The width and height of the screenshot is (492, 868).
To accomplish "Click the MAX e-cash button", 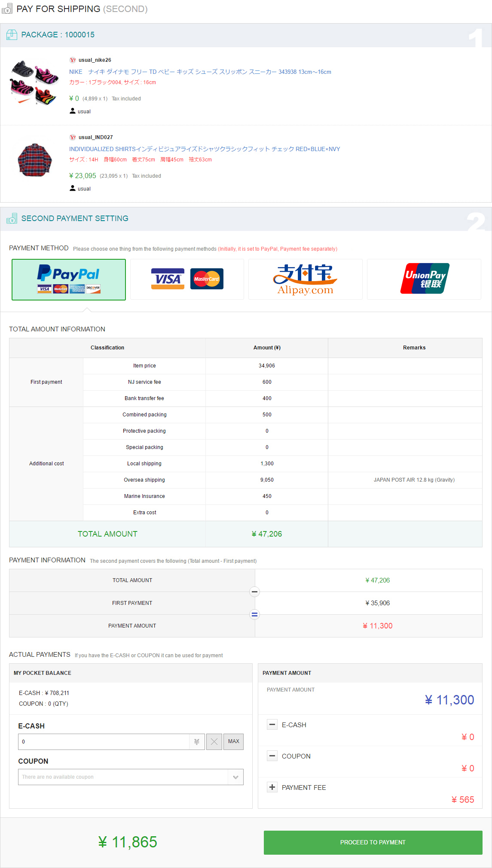I will click(233, 741).
